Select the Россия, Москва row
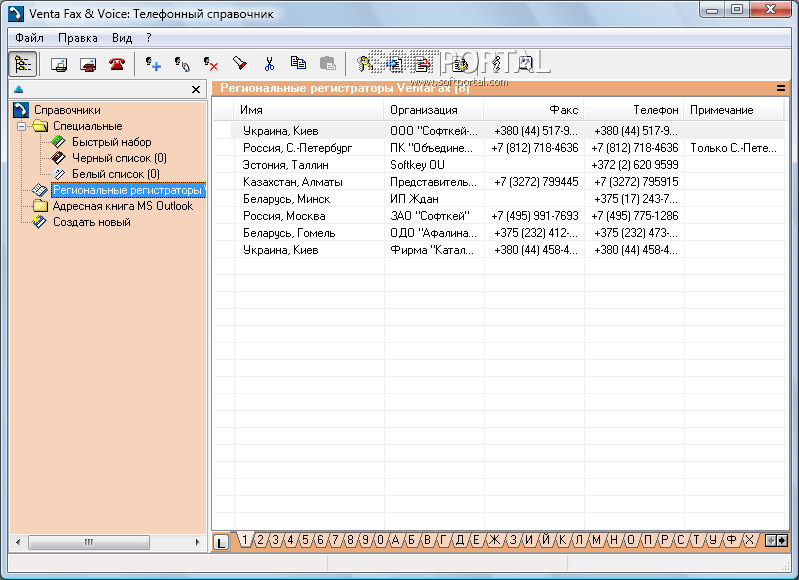The width and height of the screenshot is (799, 580). click(x=499, y=216)
